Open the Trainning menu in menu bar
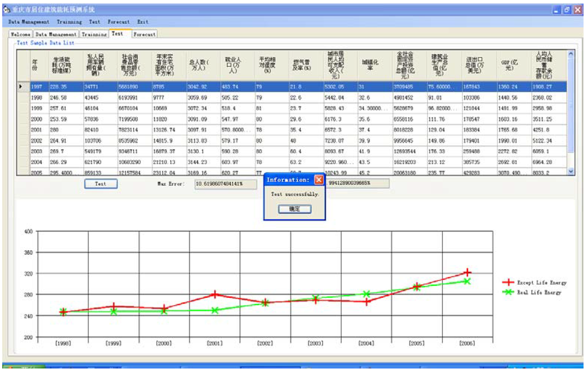Viewport: 588px width, 372px height. [x=69, y=22]
